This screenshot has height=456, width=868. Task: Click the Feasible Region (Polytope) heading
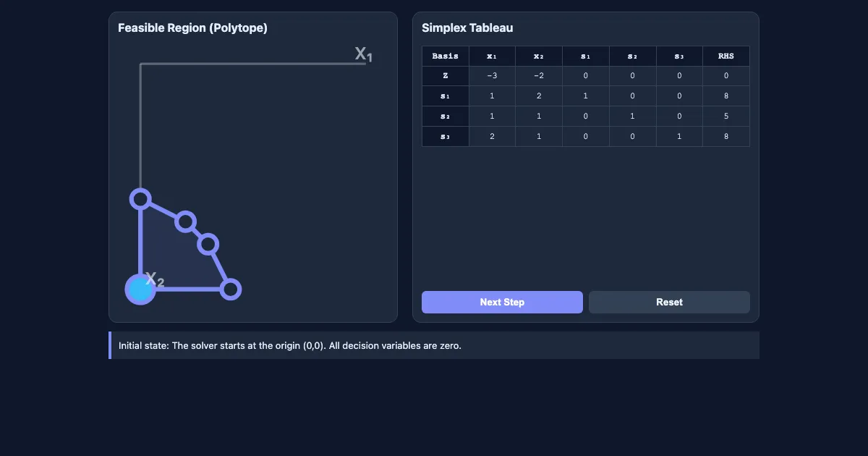coord(192,28)
